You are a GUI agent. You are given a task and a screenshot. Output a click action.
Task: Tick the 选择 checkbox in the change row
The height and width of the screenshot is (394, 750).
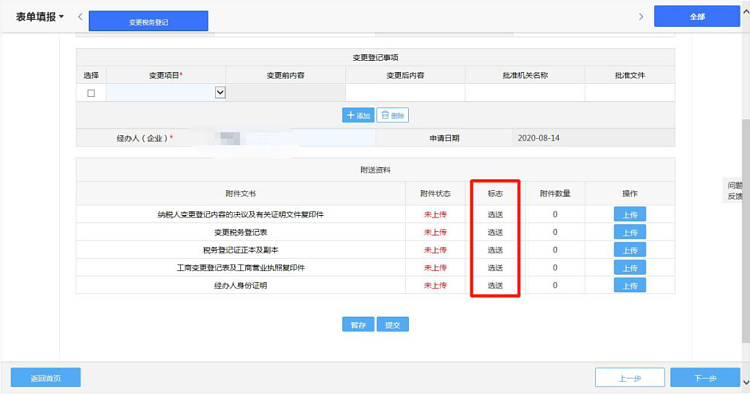tap(91, 93)
